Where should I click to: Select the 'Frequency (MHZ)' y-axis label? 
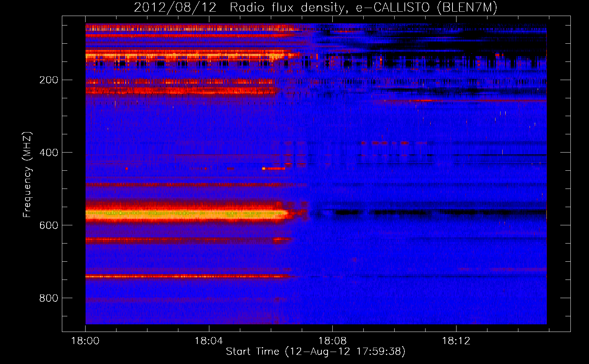[27, 175]
